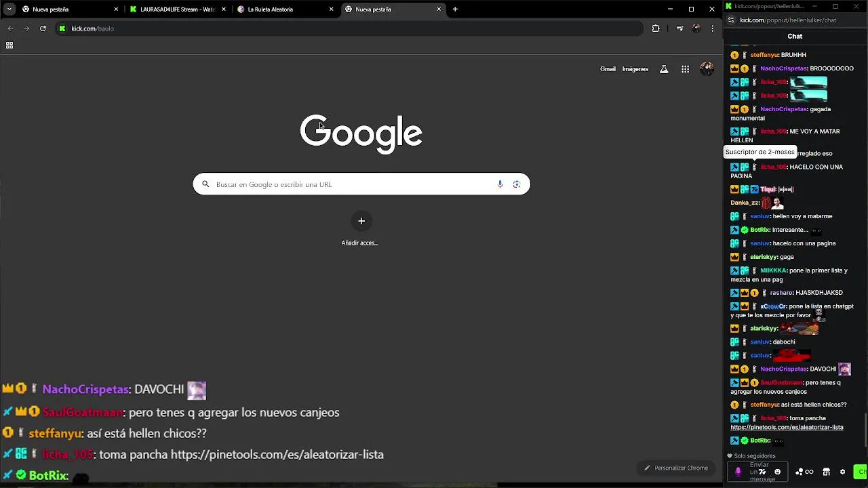The image size is (868, 488).
Task: Open the Chrome tab search dropdown
Action: [x=9, y=9]
